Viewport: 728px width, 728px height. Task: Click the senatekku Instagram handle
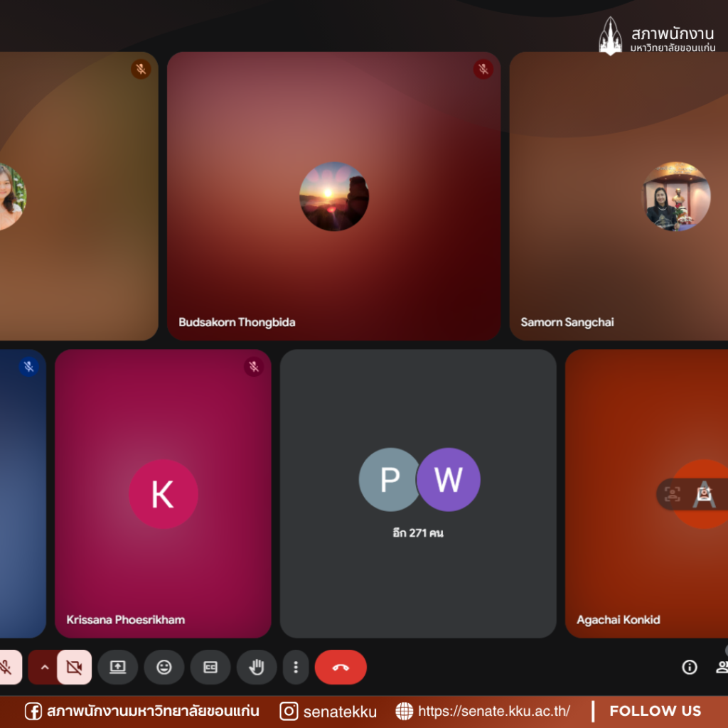(340, 712)
